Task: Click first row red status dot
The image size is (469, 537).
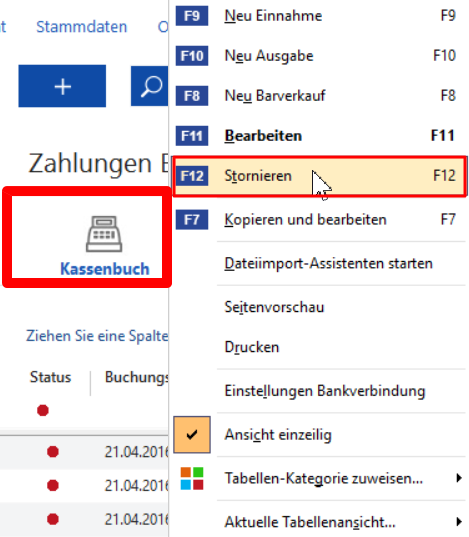Action: [53, 452]
